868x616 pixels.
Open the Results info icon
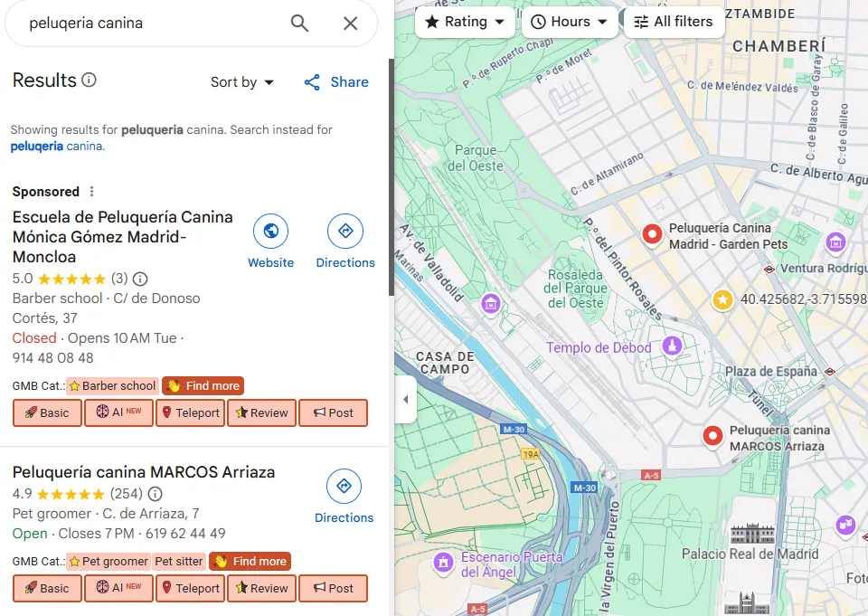pos(90,80)
